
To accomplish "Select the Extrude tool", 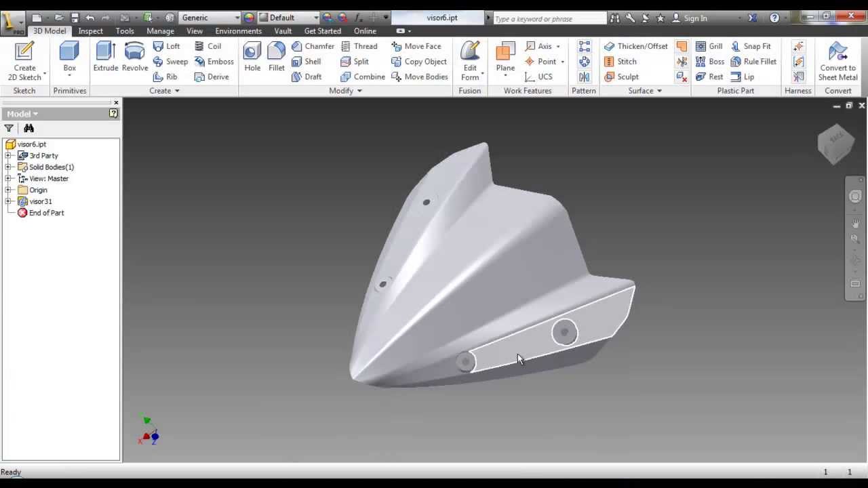I will pyautogui.click(x=105, y=56).
